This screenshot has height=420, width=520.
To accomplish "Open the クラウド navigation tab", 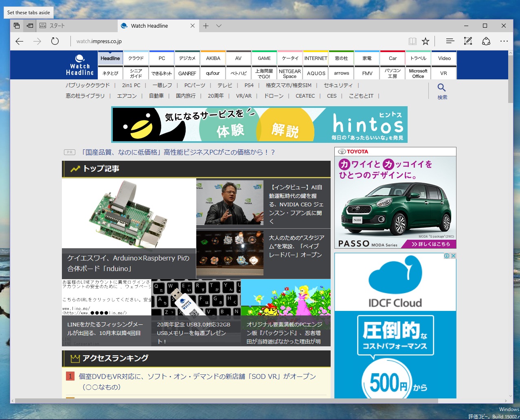I will [x=136, y=58].
